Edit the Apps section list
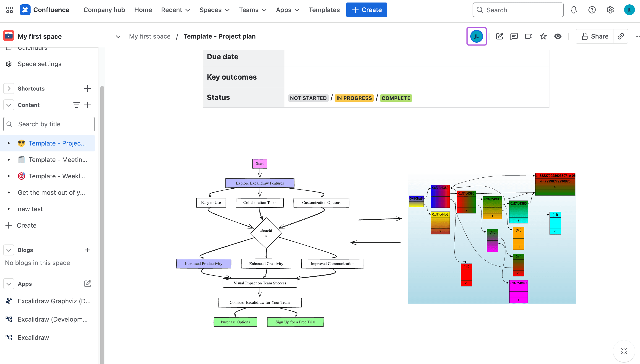Image resolution: width=640 pixels, height=364 pixels. point(88,283)
